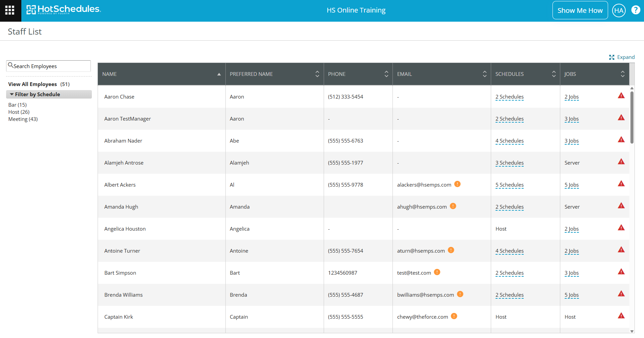The width and height of the screenshot is (644, 338).
Task: Click the Show Me How button
Action: 580,10
